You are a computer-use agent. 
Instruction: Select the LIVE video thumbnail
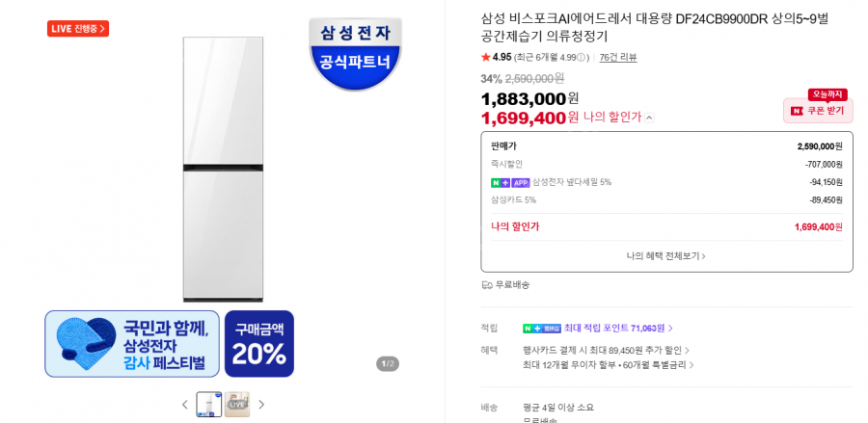(237, 404)
